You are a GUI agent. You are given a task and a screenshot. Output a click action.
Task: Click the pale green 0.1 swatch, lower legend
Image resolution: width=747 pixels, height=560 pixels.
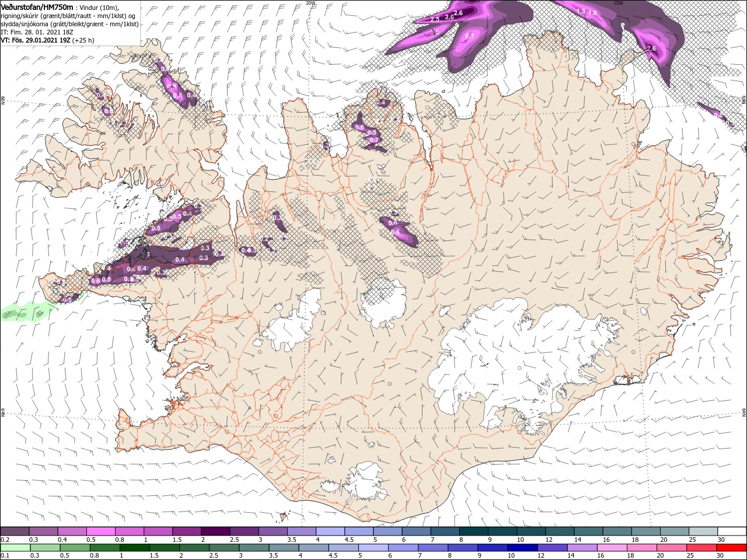coord(15,548)
